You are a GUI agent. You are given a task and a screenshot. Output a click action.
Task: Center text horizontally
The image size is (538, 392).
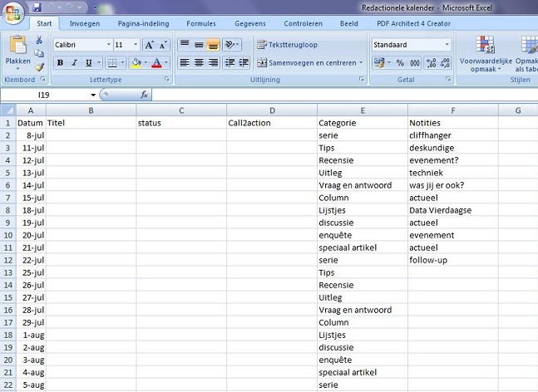[x=199, y=63]
